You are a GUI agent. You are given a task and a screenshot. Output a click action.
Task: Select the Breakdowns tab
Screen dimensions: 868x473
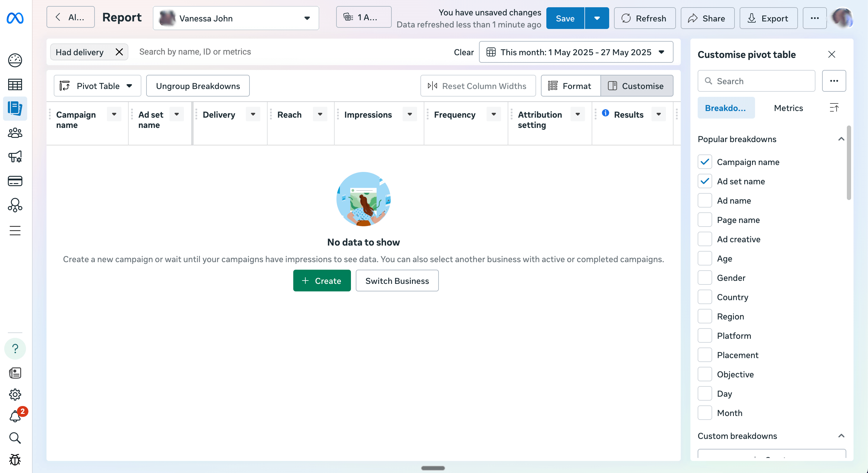pos(726,108)
